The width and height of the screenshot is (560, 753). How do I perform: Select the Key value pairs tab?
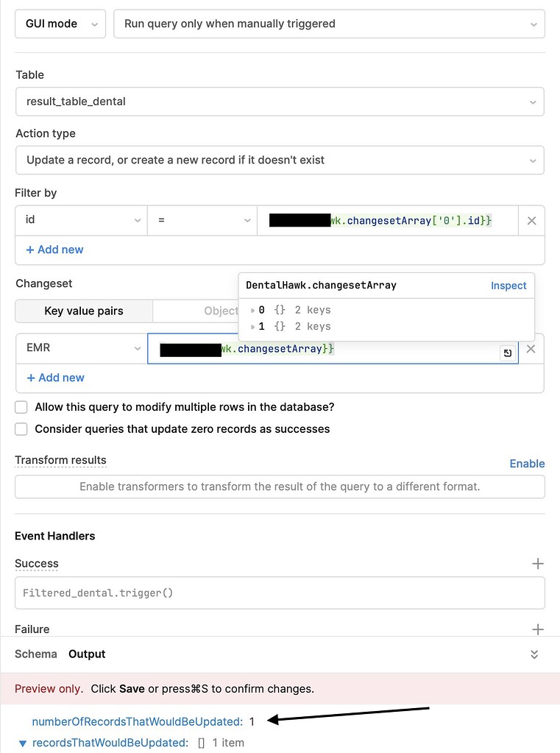click(83, 311)
